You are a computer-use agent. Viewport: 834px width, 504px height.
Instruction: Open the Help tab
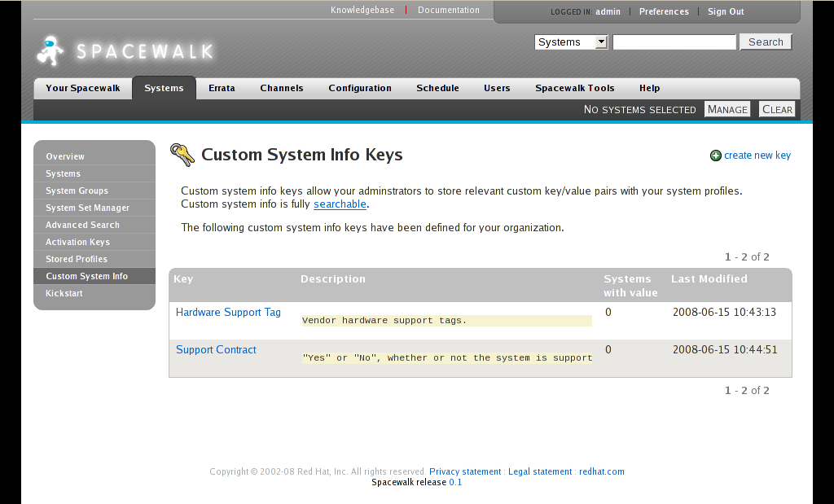coord(649,88)
